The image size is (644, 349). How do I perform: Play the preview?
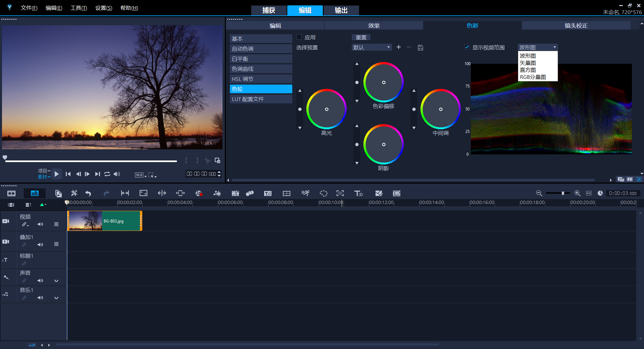coord(56,174)
